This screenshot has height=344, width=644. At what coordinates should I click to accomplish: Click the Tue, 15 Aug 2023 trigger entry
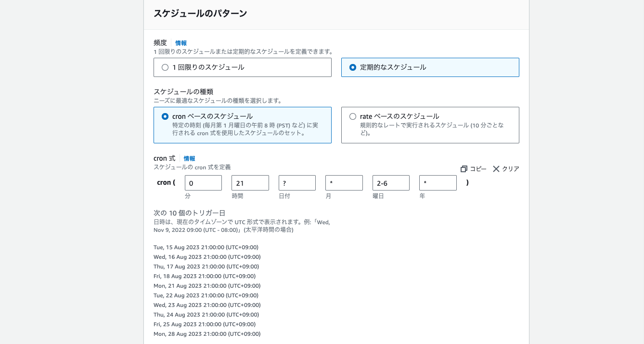pos(206,247)
